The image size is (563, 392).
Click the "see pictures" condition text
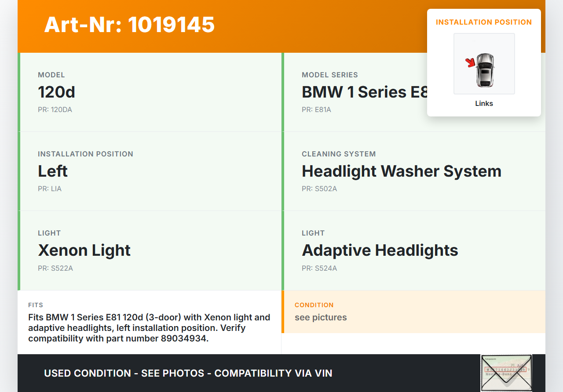tap(321, 317)
